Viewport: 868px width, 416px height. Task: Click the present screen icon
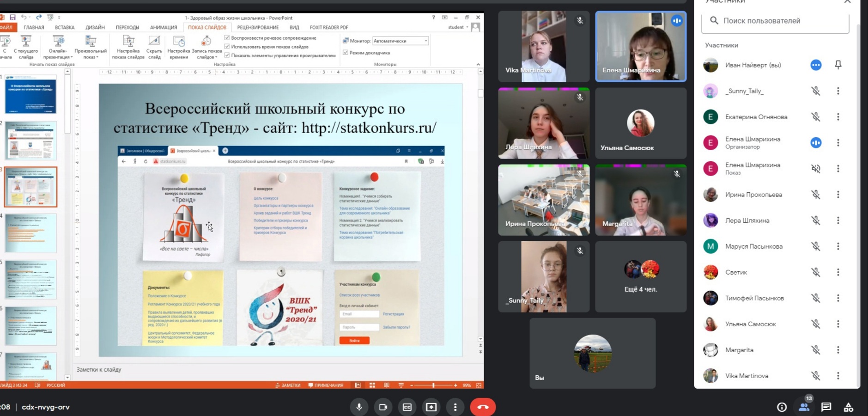(431, 407)
